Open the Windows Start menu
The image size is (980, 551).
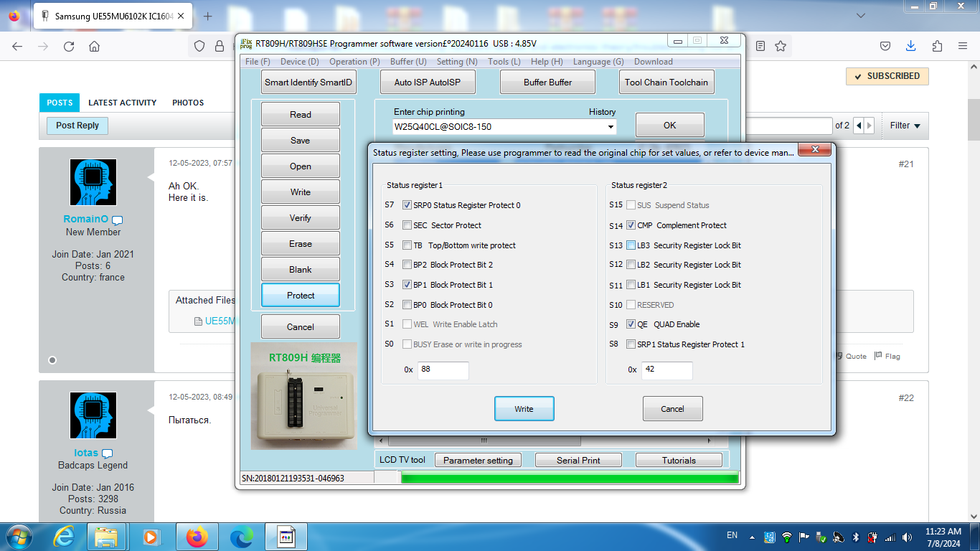coord(18,537)
